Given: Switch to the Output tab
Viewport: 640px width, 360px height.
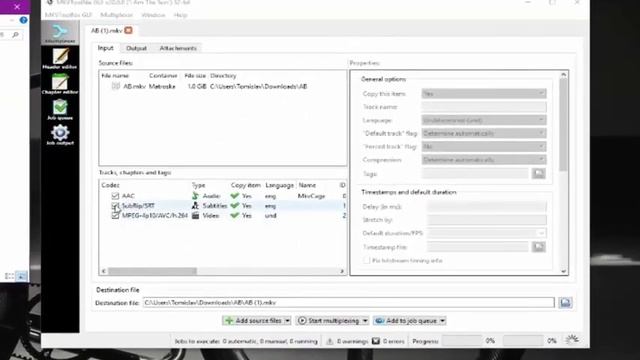Looking at the screenshot, I should pyautogui.click(x=136, y=48).
